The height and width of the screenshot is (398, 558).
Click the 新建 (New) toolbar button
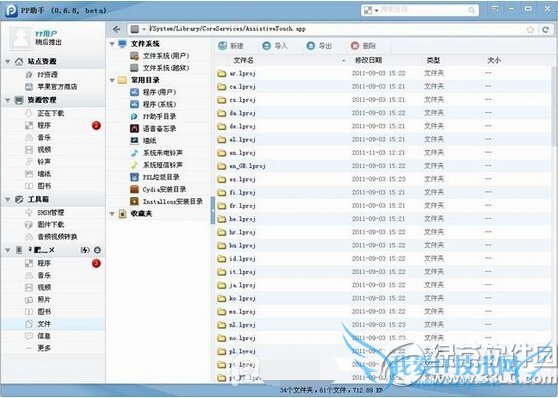point(231,46)
